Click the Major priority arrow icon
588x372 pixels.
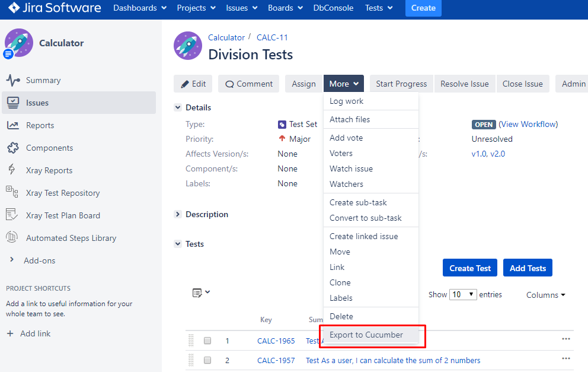pyautogui.click(x=282, y=138)
